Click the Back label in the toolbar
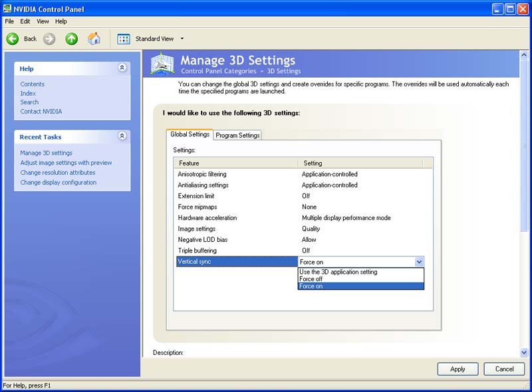 click(x=30, y=39)
